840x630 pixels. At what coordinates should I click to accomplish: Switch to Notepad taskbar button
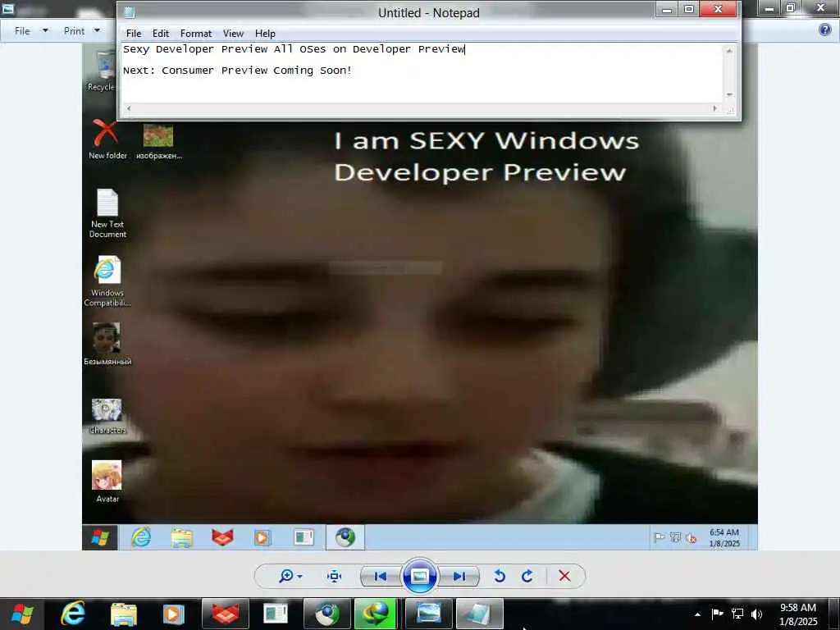coord(479,614)
